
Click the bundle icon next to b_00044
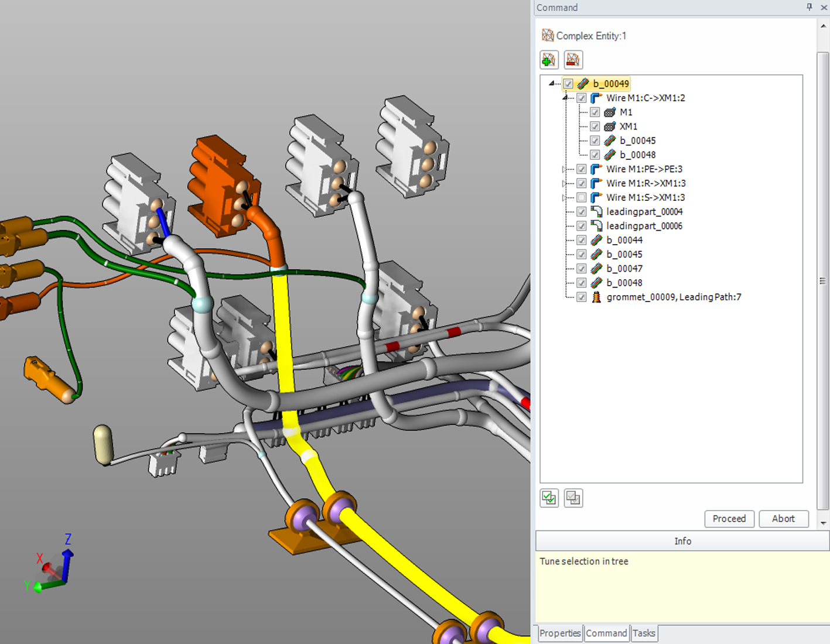[x=596, y=240]
